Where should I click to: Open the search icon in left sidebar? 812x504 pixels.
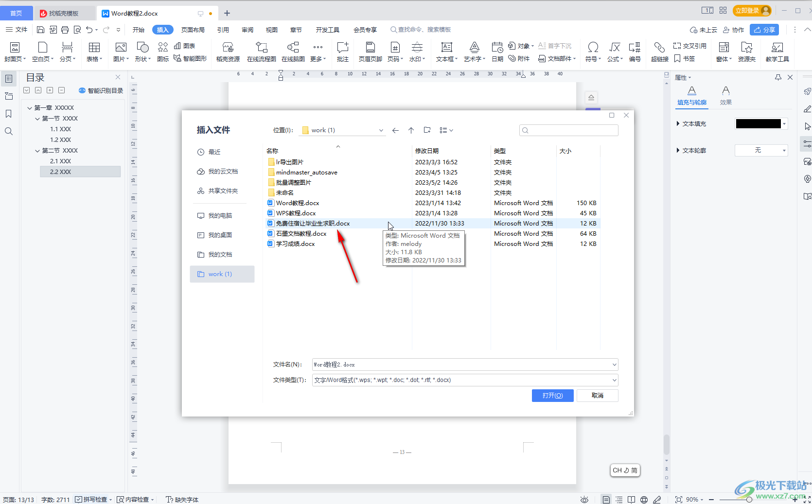tap(8, 131)
